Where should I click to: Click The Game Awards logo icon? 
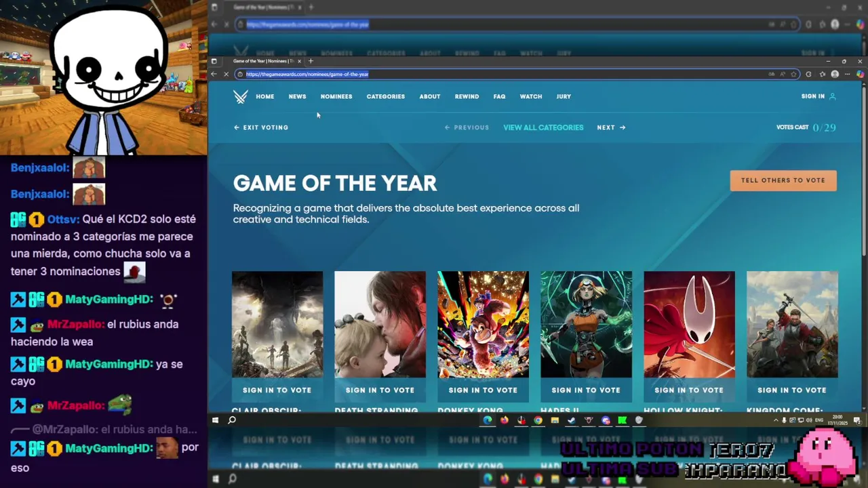click(240, 96)
